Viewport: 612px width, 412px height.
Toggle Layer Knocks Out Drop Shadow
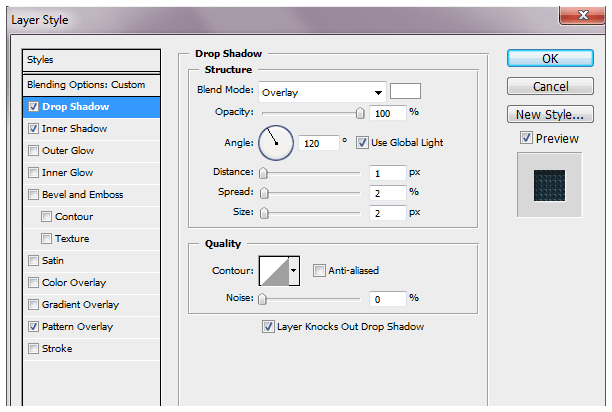pyautogui.click(x=267, y=326)
